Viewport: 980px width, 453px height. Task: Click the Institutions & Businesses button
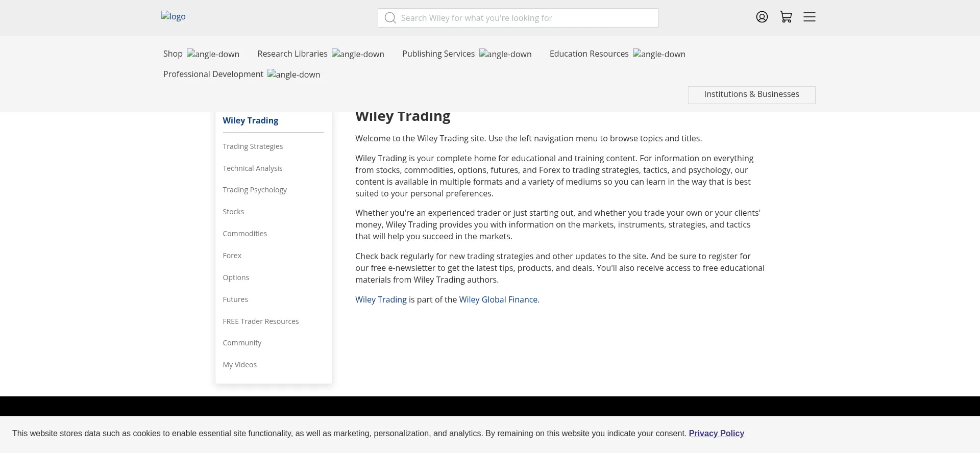pos(752,95)
